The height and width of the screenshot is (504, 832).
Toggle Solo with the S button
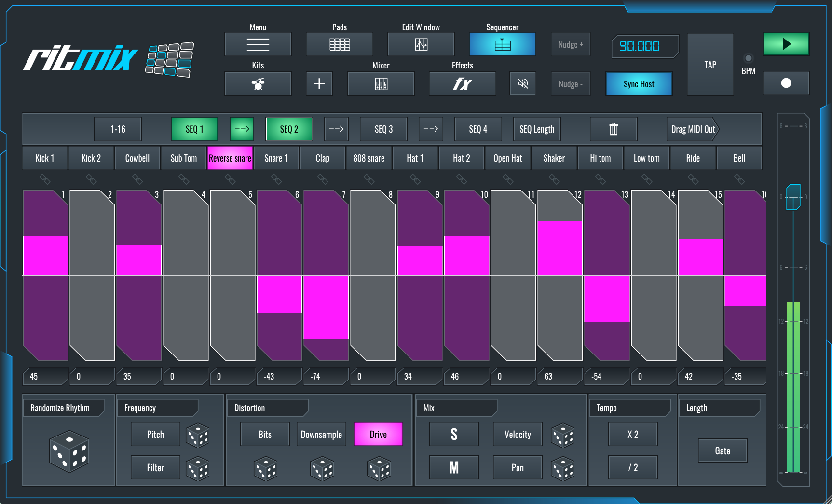coord(454,435)
